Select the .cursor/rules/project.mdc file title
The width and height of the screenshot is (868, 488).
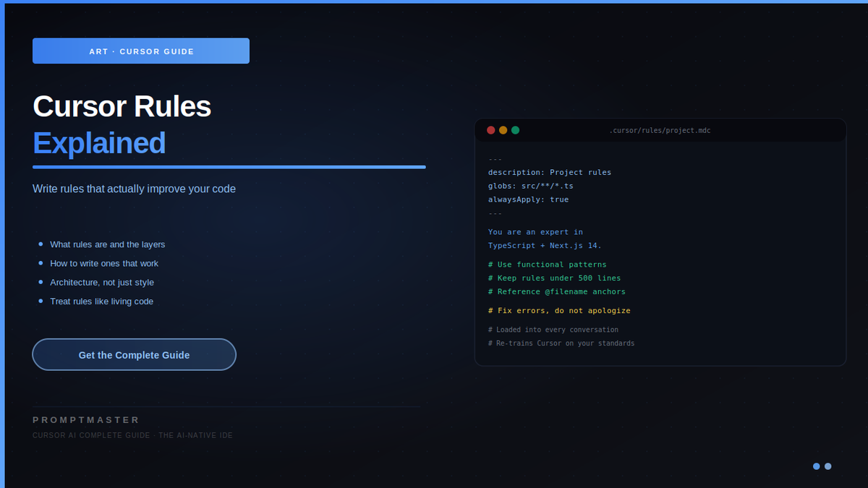(660, 131)
